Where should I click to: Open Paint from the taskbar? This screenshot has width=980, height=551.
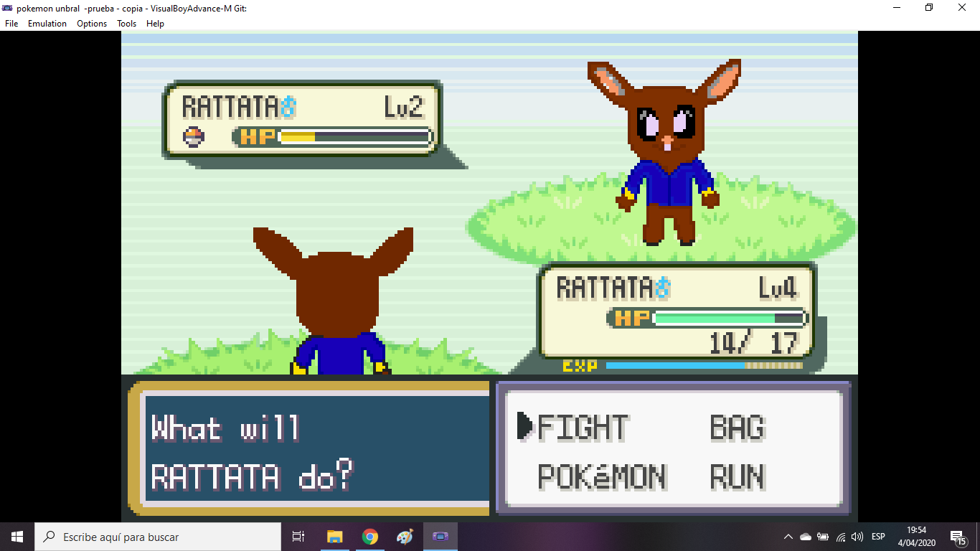[x=405, y=537]
